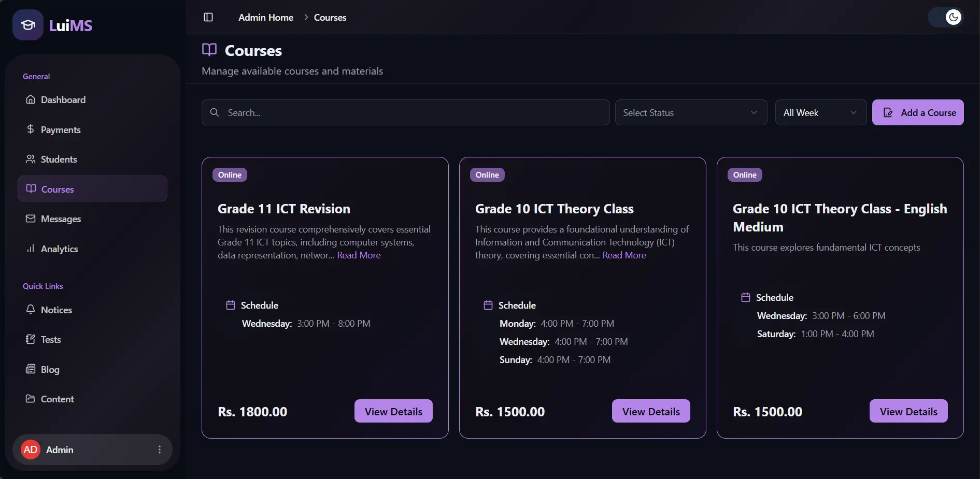
Task: Toggle dark mode theme switch
Action: [x=945, y=17]
